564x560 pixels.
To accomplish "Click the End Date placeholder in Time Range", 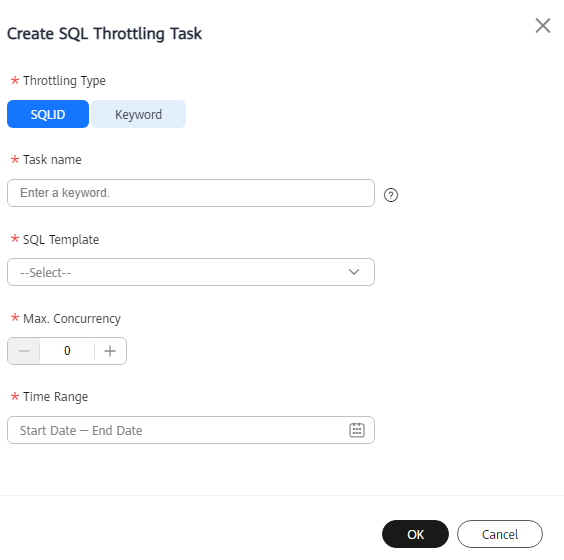I will (x=117, y=430).
